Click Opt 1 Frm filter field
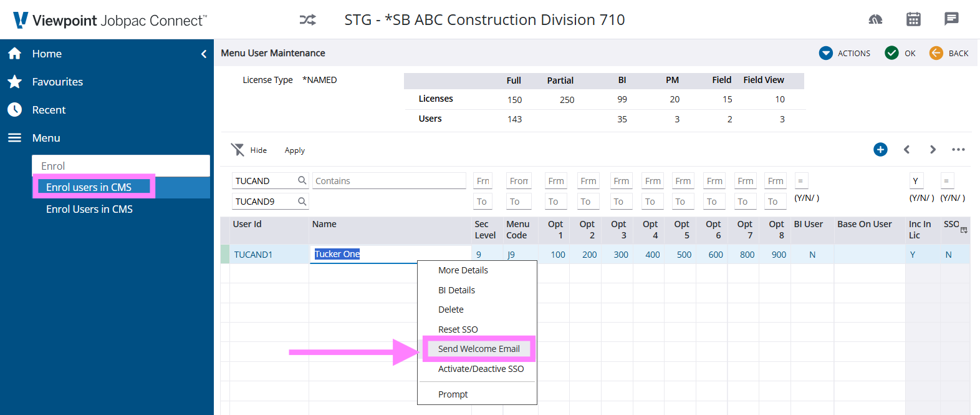 555,181
